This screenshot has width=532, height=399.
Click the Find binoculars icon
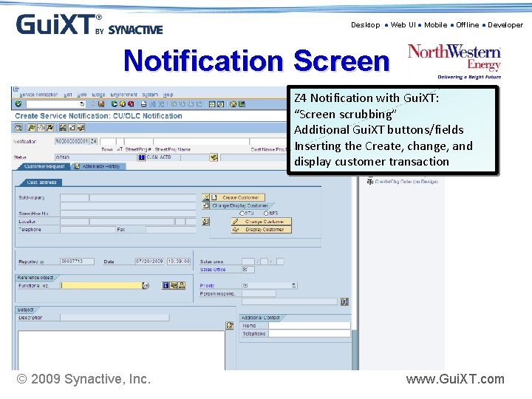point(152,104)
